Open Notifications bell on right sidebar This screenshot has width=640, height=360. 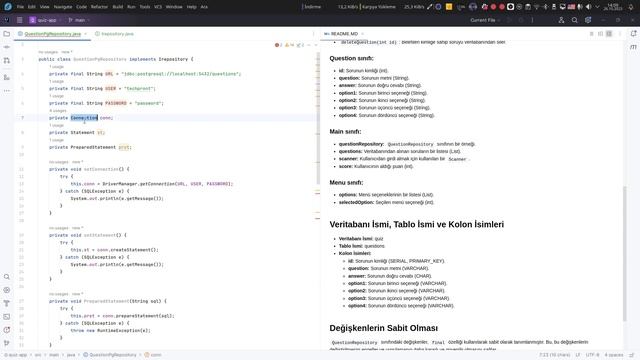click(633, 34)
